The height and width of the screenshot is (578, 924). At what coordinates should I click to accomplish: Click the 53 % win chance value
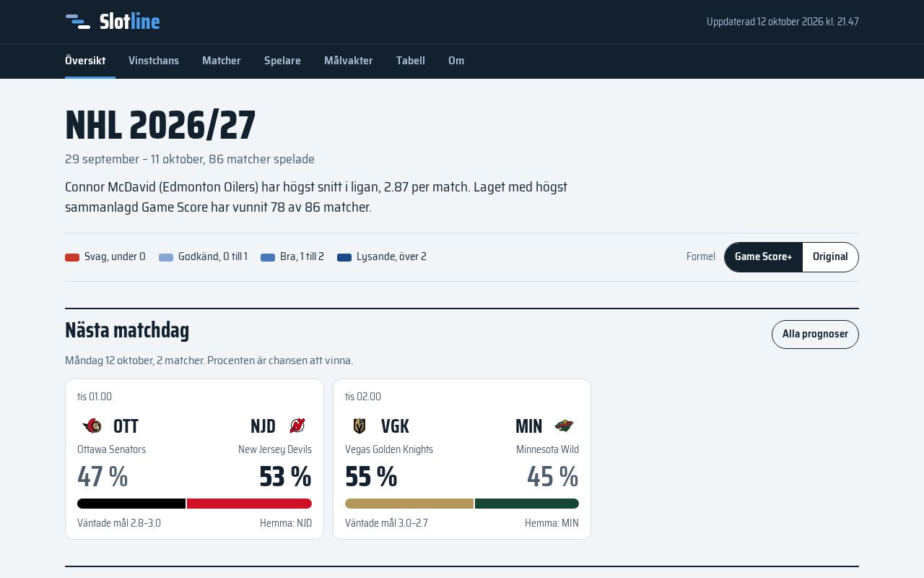click(x=286, y=477)
